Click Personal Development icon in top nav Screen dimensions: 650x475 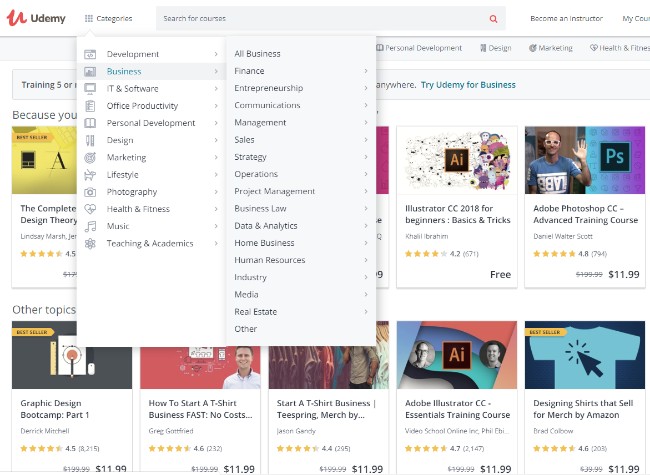pos(380,48)
